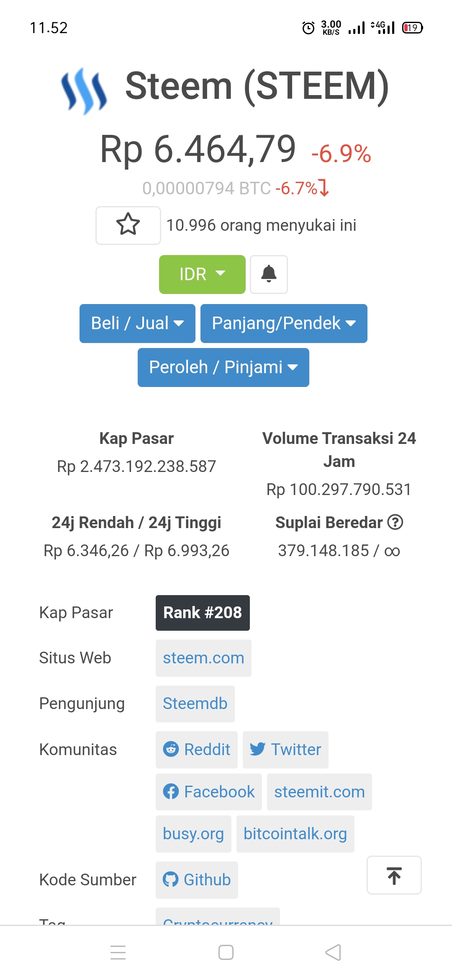Toggle the favorite star for Steem
The width and height of the screenshot is (452, 980).
point(128,225)
